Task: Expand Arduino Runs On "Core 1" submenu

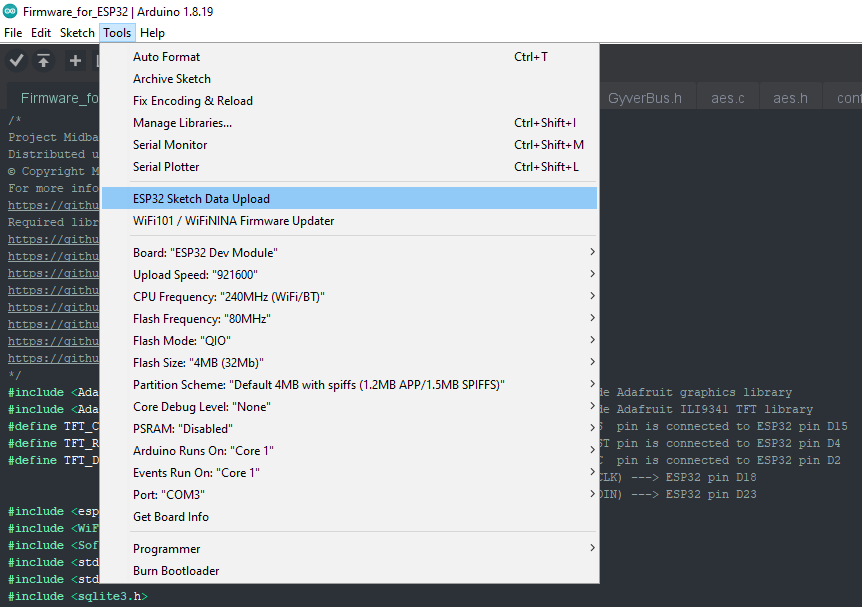Action: click(349, 450)
